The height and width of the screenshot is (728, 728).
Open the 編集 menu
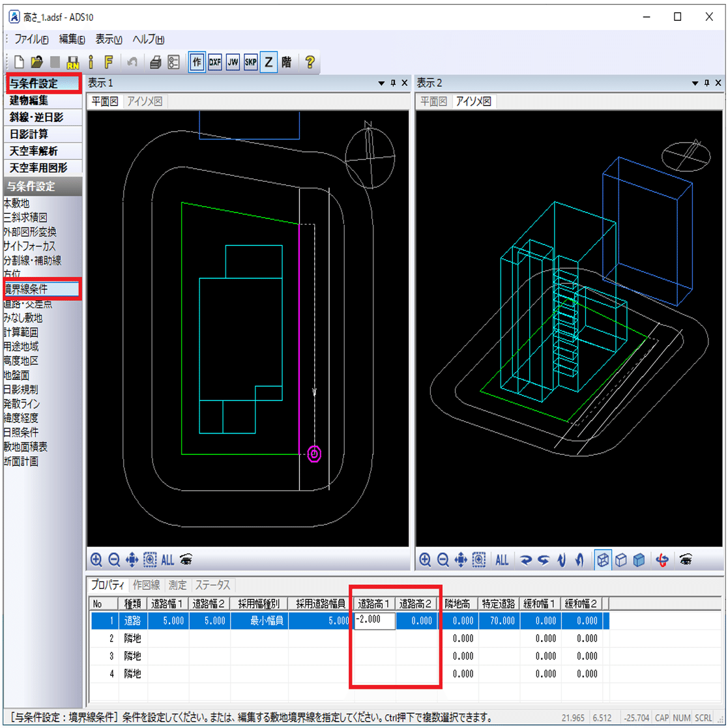(x=72, y=40)
